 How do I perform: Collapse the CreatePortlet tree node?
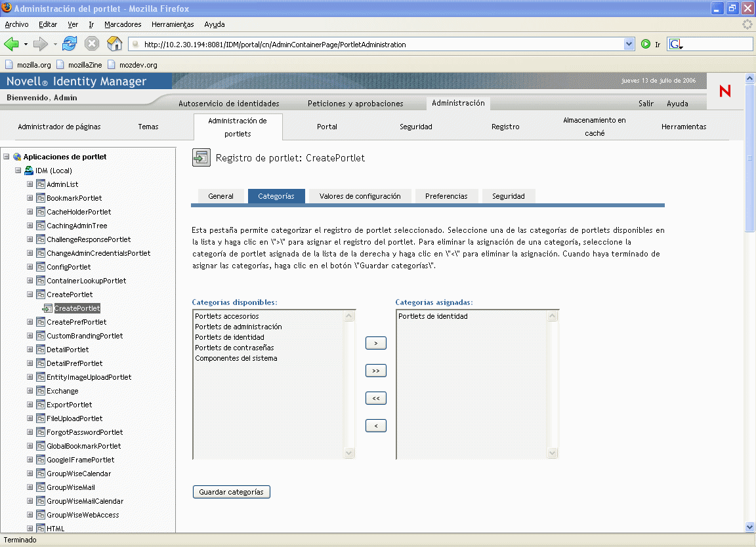30,294
